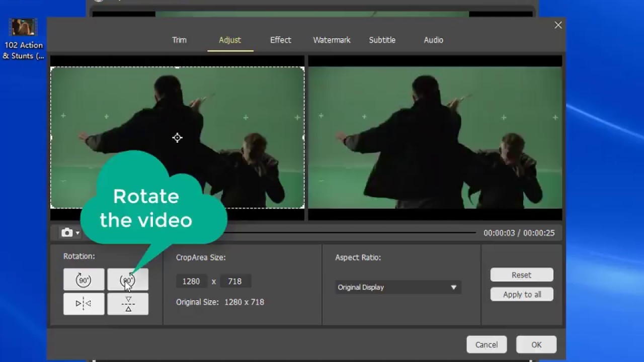Open the Aspect Ratio dropdown
Image resolution: width=644 pixels, height=362 pixels.
397,287
